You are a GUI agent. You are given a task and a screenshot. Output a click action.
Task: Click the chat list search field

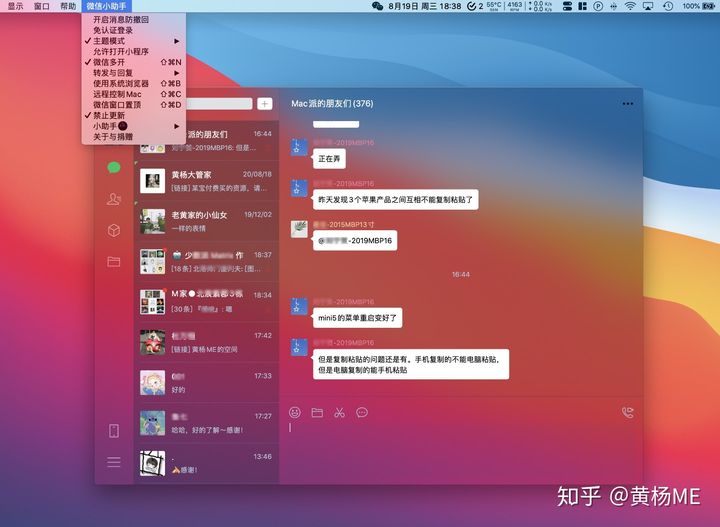click(x=219, y=104)
